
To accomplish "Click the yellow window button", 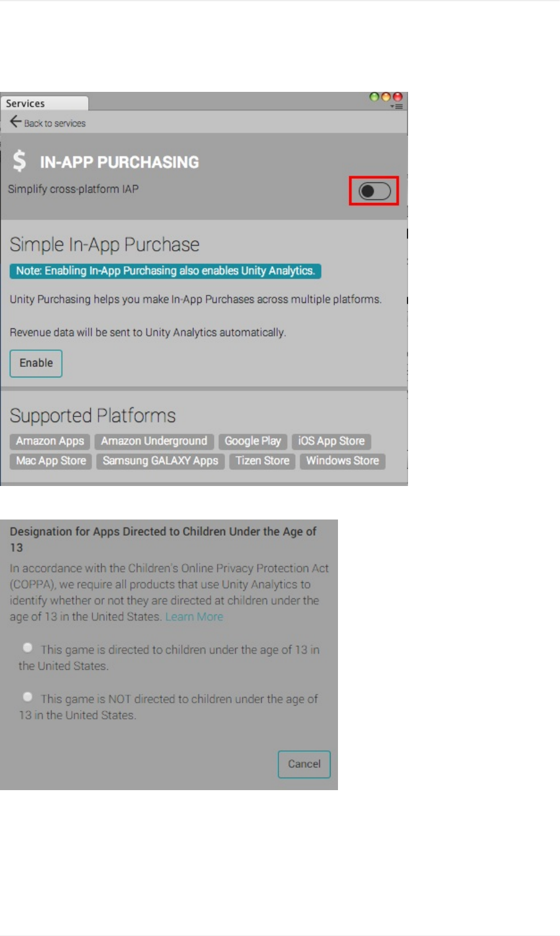I will coord(386,97).
